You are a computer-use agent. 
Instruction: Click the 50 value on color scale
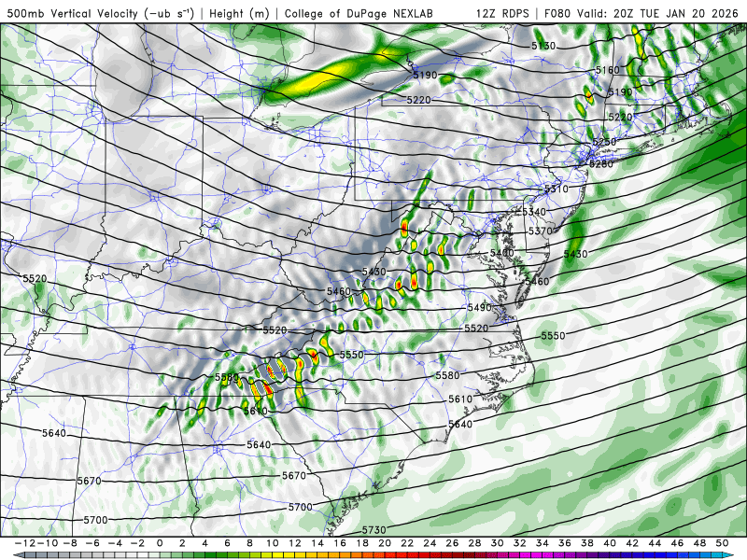[722, 543]
